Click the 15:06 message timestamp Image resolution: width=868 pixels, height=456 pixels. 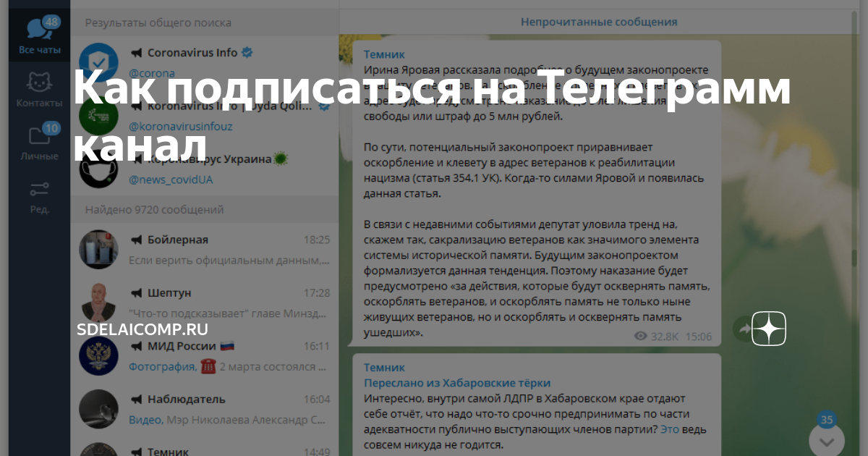tap(698, 337)
